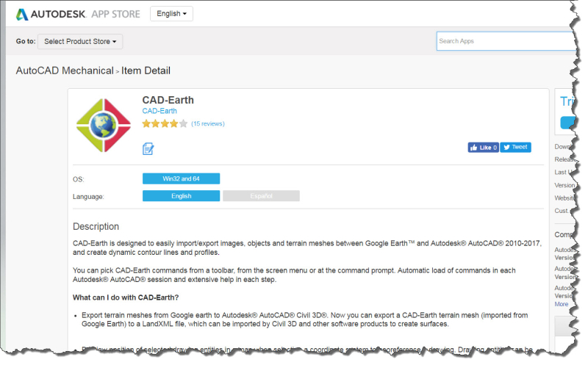Click the CAD-Earth bold title text
Screen dimensions: 588x365
point(168,100)
